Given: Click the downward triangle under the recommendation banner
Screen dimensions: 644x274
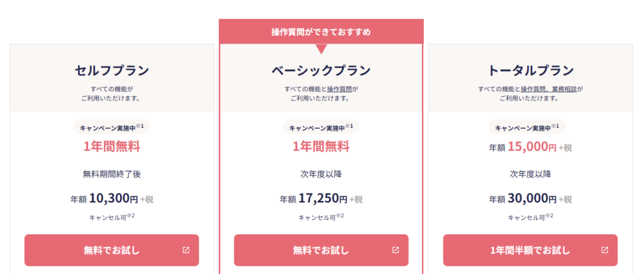Looking at the screenshot, I should (321, 49).
